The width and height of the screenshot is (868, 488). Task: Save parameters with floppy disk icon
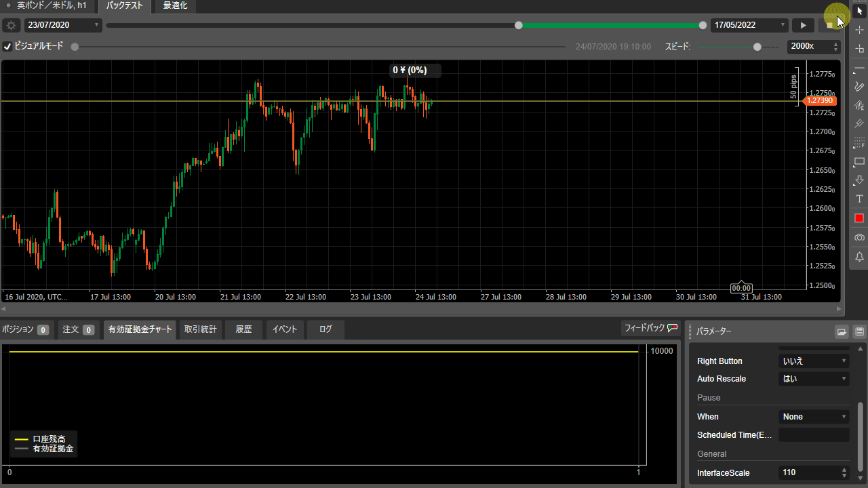[x=859, y=331]
